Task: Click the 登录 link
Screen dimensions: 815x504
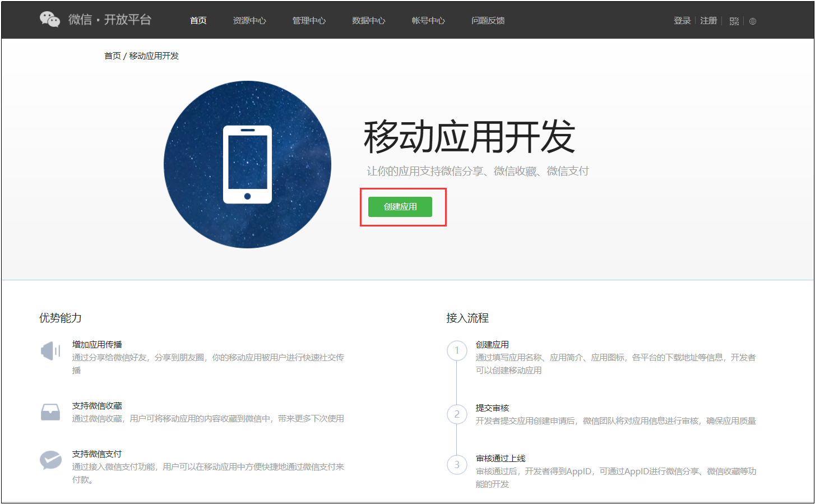Action: 682,21
